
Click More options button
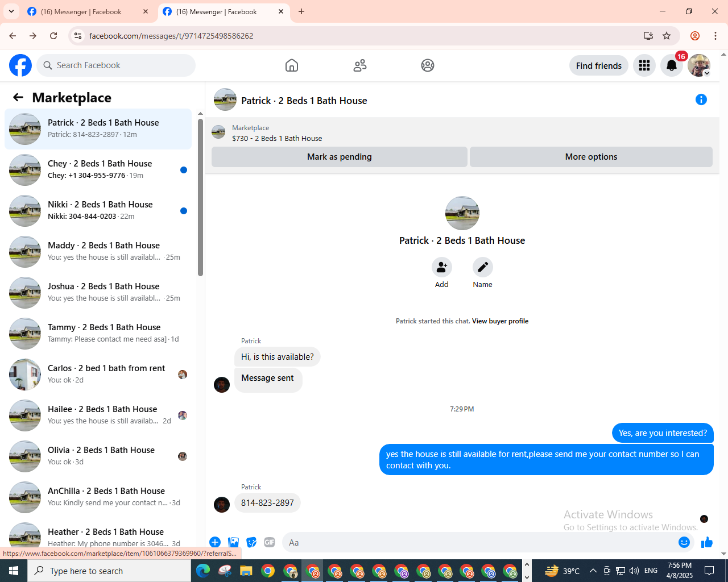point(591,157)
